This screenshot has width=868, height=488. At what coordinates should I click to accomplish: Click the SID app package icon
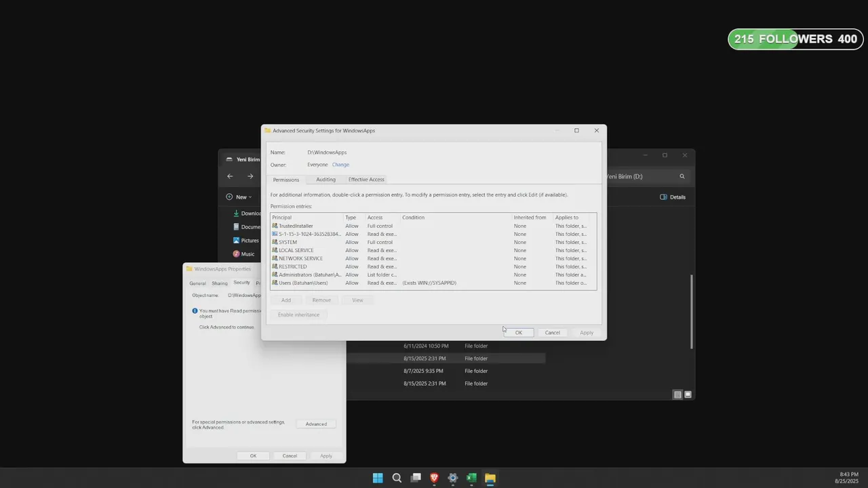(x=275, y=234)
